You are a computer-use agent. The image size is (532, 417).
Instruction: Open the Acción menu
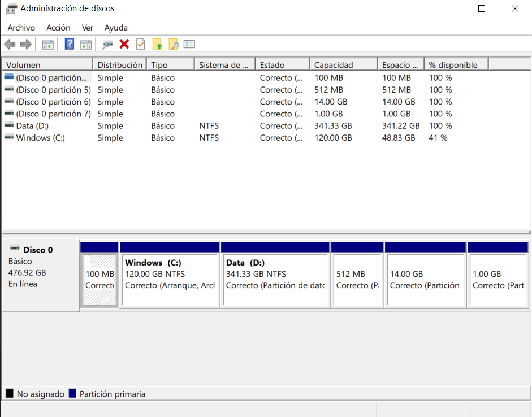(x=58, y=28)
